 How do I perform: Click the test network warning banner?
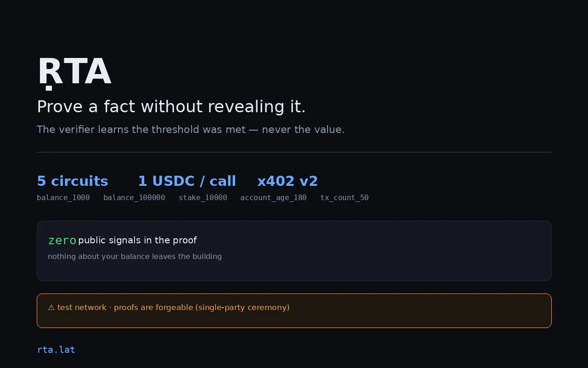click(x=294, y=311)
